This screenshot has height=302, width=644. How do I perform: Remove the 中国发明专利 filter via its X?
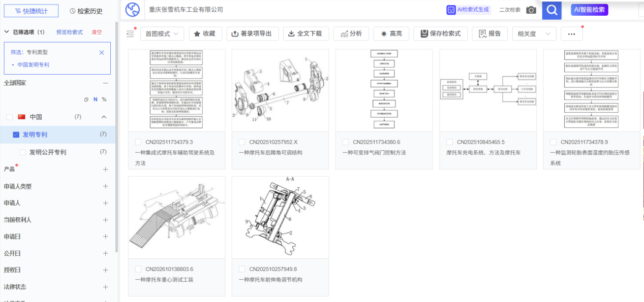pos(101,52)
